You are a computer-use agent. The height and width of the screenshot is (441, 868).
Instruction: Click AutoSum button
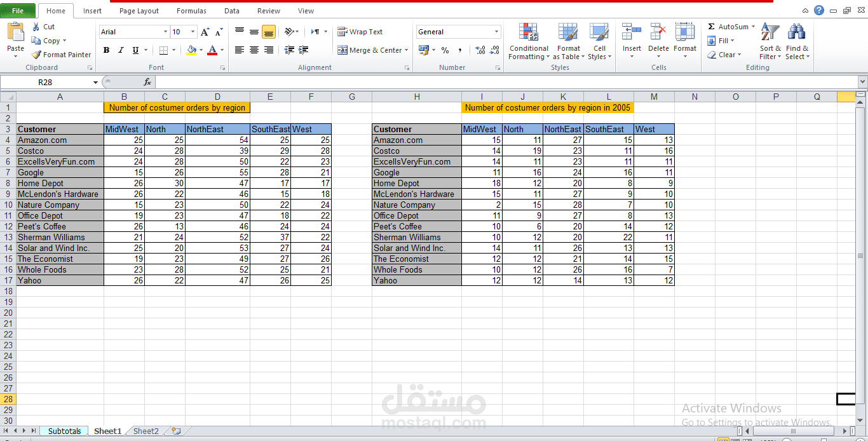pyautogui.click(x=728, y=27)
